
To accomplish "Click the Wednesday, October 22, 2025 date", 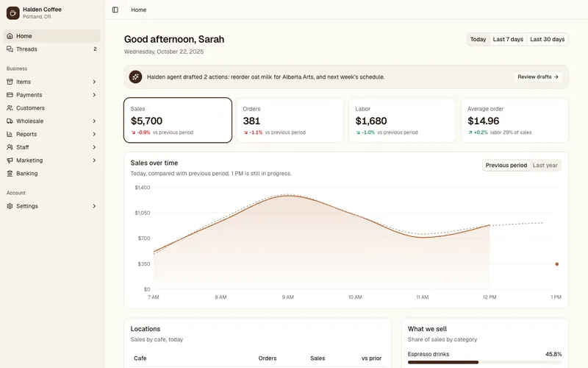I will click(x=164, y=52).
